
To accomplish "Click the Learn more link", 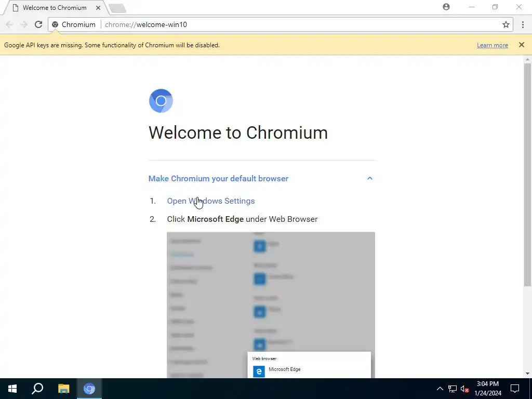I will [x=493, y=45].
